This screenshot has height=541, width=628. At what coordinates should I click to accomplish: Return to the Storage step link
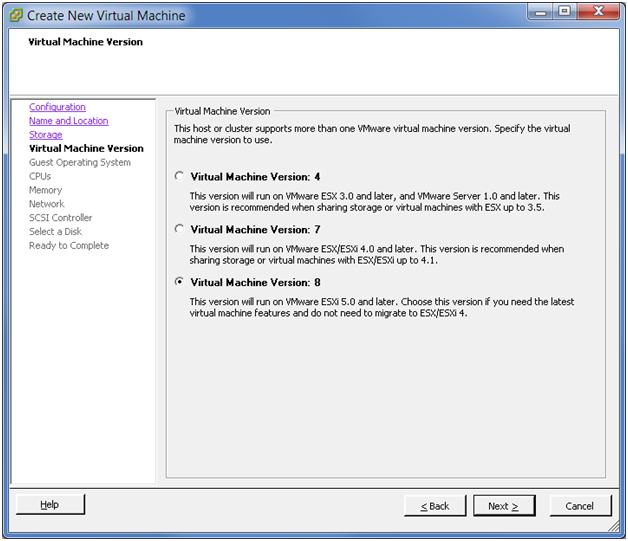pos(46,135)
